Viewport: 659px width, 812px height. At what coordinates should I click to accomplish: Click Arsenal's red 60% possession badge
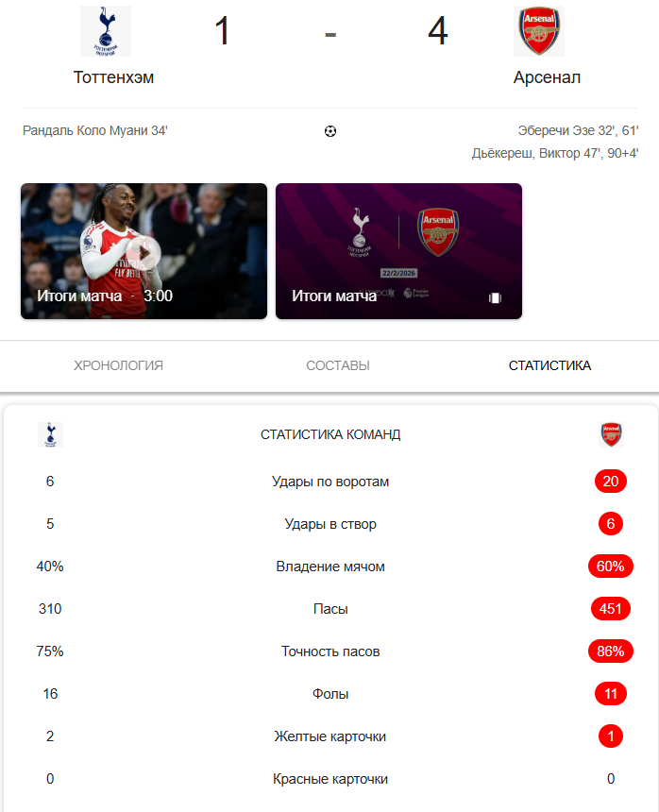pos(610,567)
